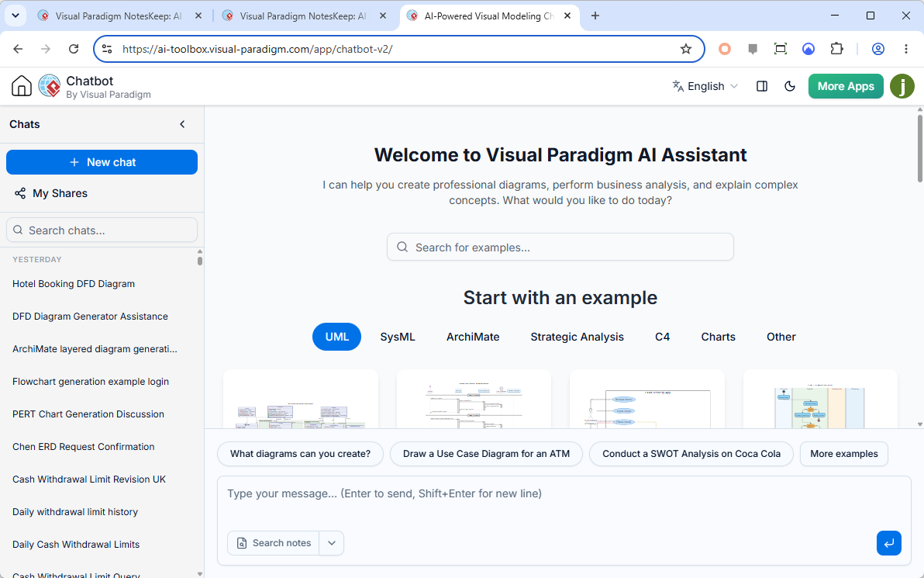Open Cash Withdrawal Limit Revision UK chat
The height and width of the screenshot is (578, 924).
(89, 479)
